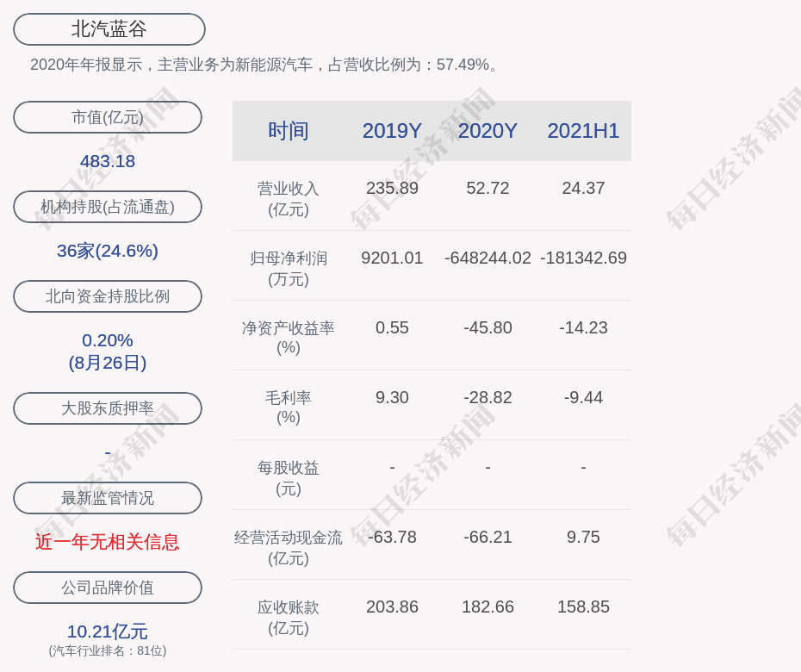Click the ROE value 0.55
The height and width of the screenshot is (672, 801).
click(x=392, y=327)
